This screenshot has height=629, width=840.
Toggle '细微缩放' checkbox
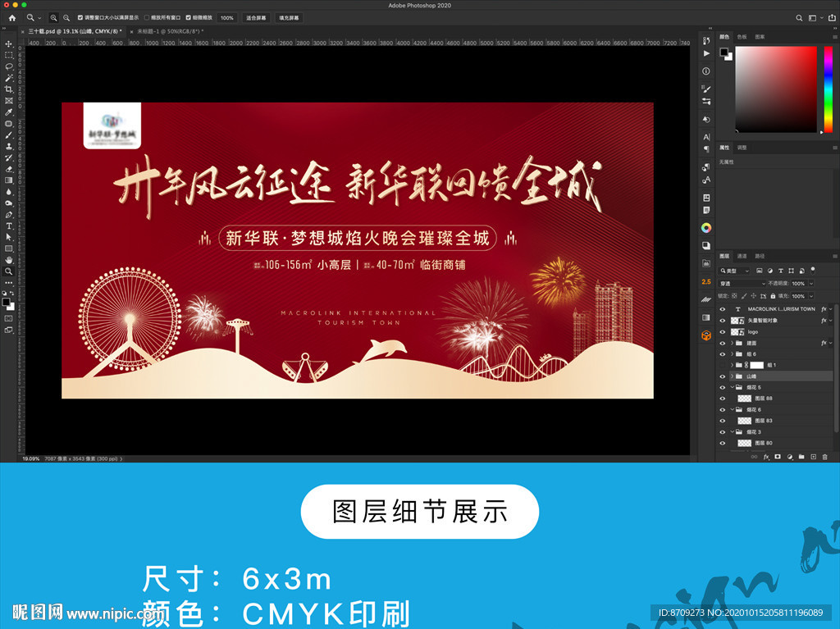tap(189, 18)
